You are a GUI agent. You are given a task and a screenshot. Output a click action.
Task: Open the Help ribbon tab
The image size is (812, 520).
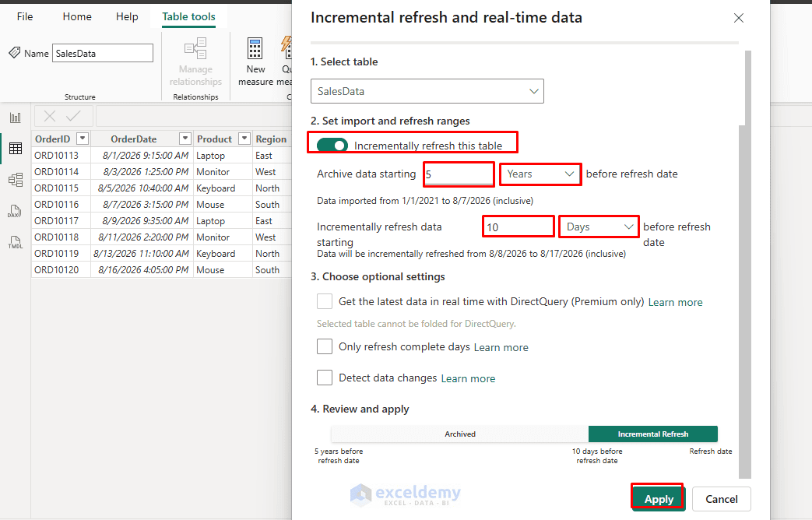[x=127, y=16]
